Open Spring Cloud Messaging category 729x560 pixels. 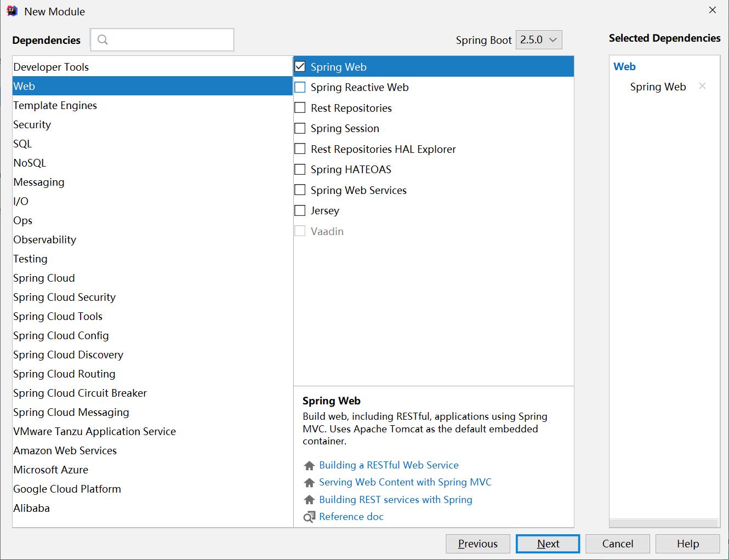click(x=152, y=412)
